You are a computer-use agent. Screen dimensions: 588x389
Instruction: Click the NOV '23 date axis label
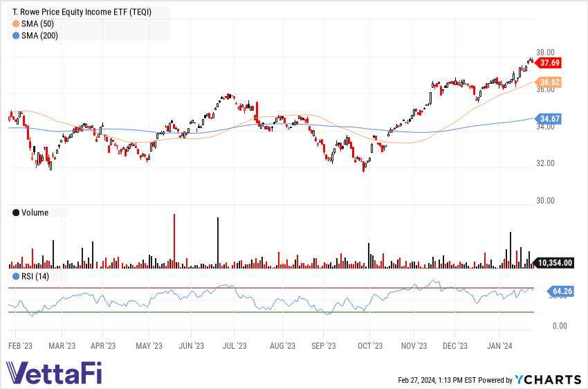point(414,346)
